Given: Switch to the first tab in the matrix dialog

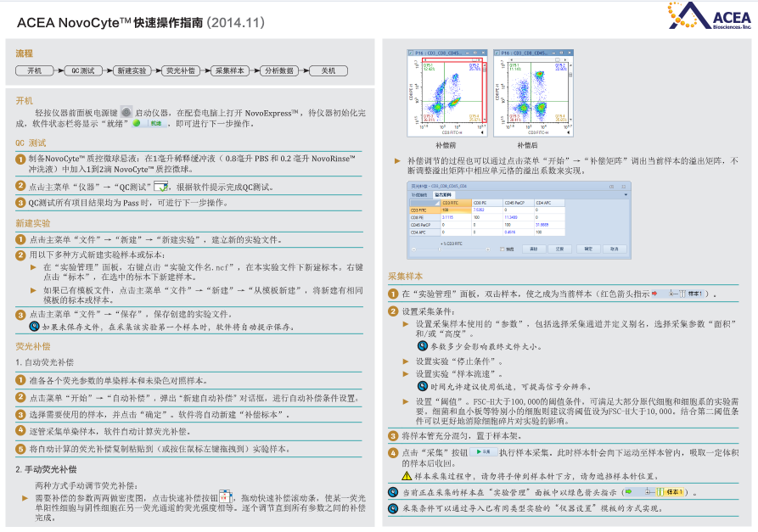Looking at the screenshot, I should (x=419, y=195).
